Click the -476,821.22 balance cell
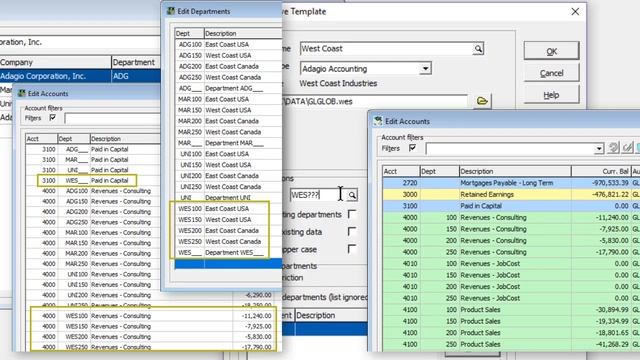This screenshot has width=640, height=360. tap(601, 195)
